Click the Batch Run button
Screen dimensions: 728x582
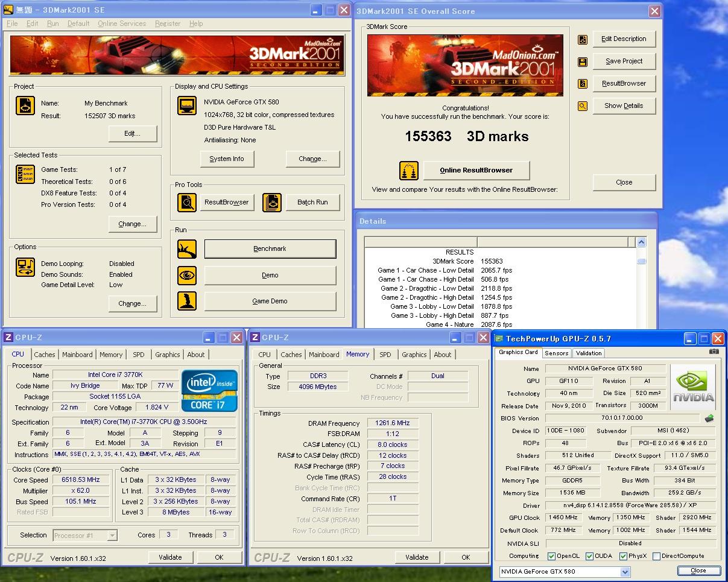click(312, 203)
